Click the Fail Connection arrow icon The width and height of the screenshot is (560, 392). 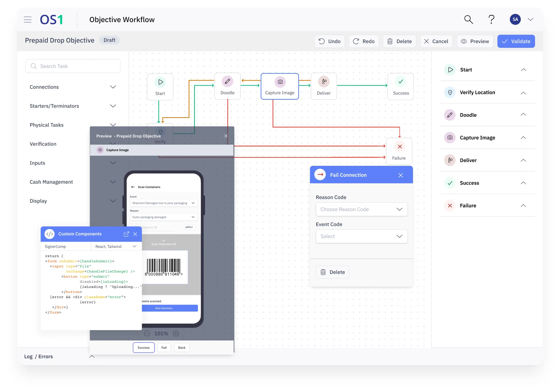pos(320,175)
